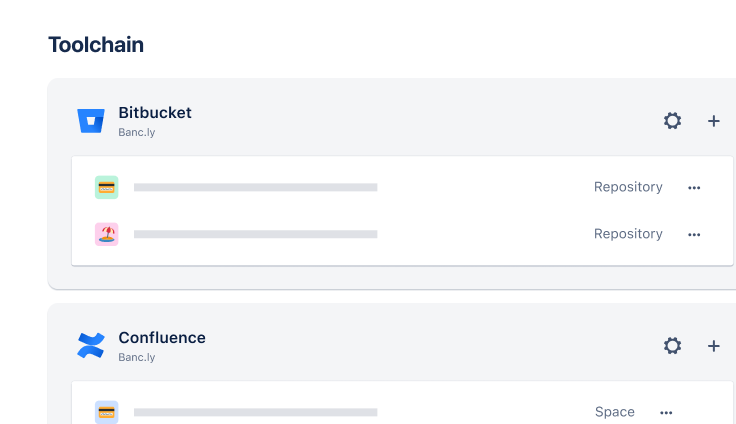Click the Space type label
The height and width of the screenshot is (424, 736).
[615, 412]
